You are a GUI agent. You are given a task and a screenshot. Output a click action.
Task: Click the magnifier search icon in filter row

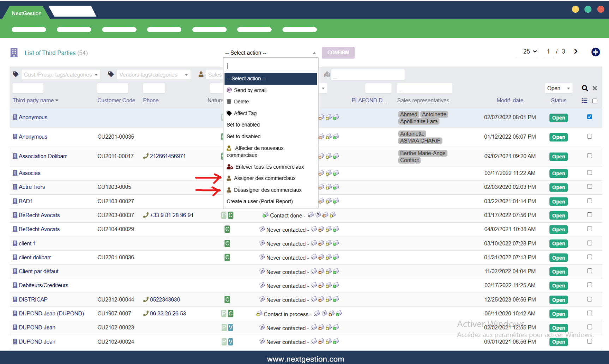[x=585, y=88]
